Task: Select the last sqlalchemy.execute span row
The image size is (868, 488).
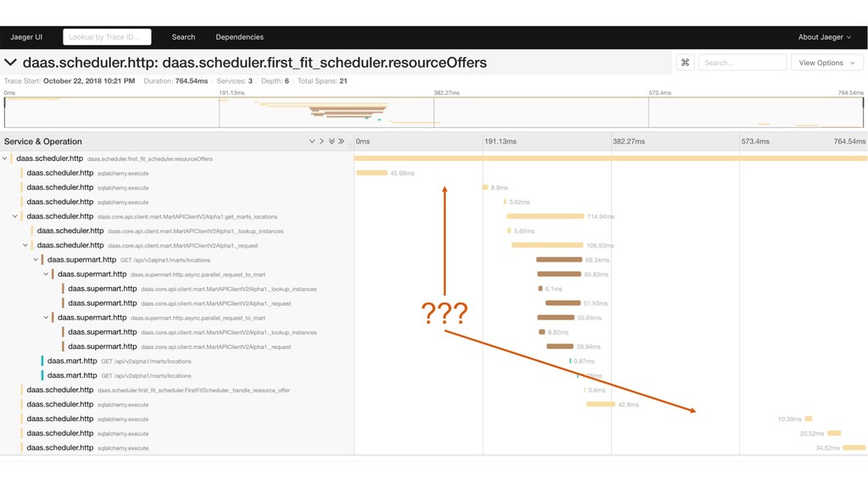Action: coord(177,447)
